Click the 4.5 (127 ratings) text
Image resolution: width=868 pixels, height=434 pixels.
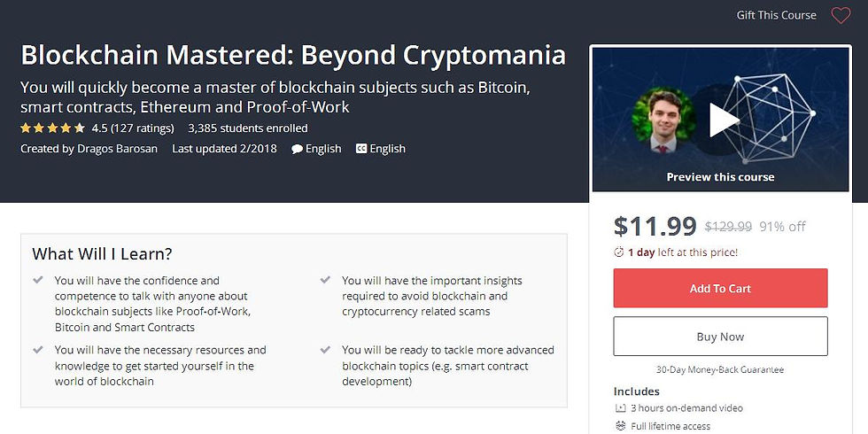coord(133,128)
